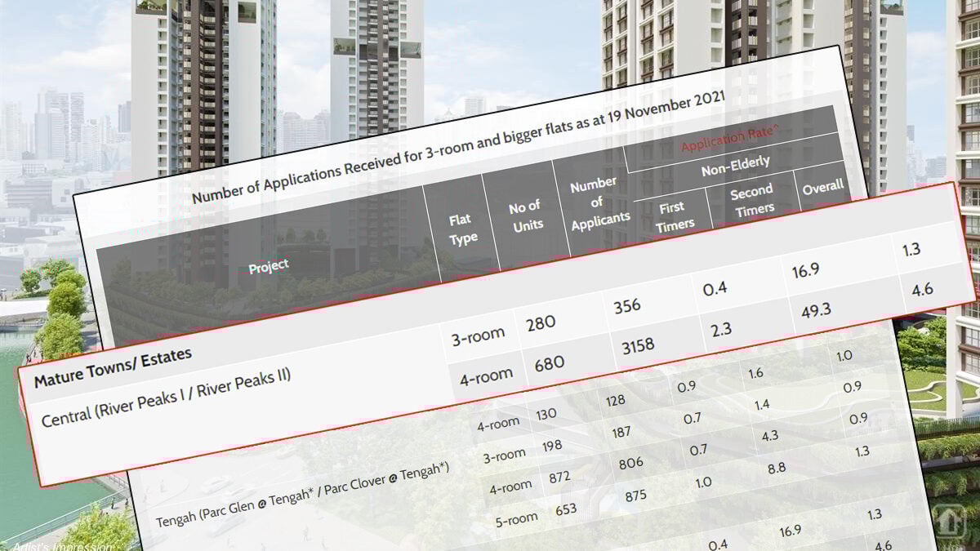Screen dimensions: 980x551
Task: Click the '187' applicants cell
Action: 622,432
